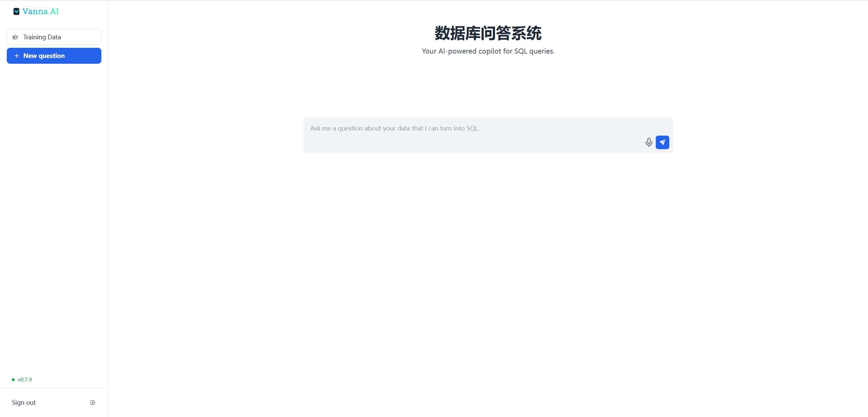868x417 pixels.
Task: Click the AI-powered copilot subtitle text
Action: pyautogui.click(x=488, y=51)
